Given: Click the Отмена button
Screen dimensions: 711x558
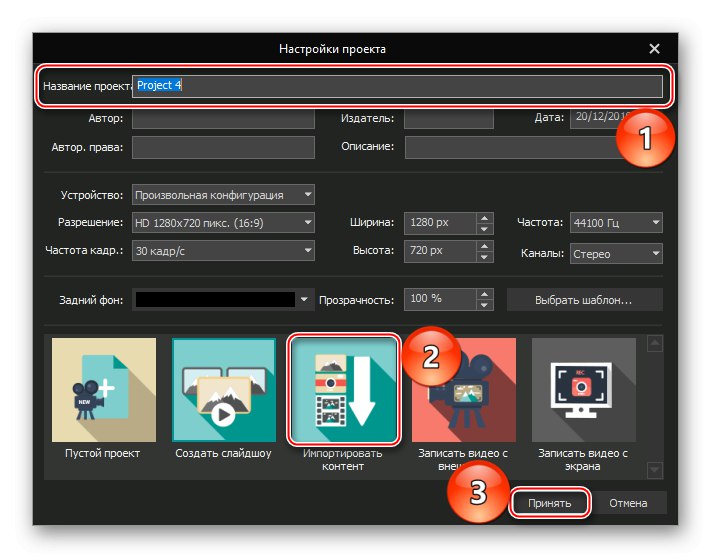Looking at the screenshot, I should coord(628,503).
